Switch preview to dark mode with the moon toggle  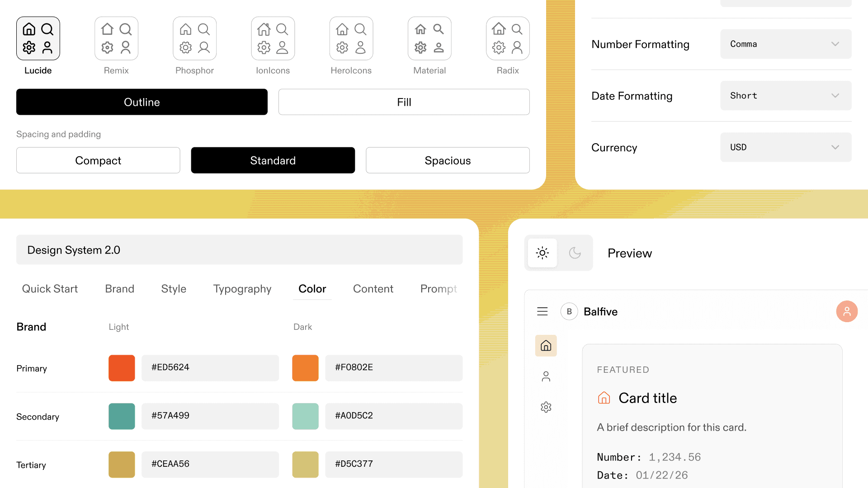575,253
